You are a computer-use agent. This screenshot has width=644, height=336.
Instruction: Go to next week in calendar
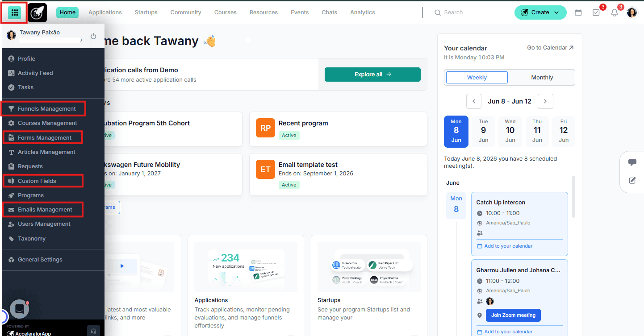[x=545, y=101]
